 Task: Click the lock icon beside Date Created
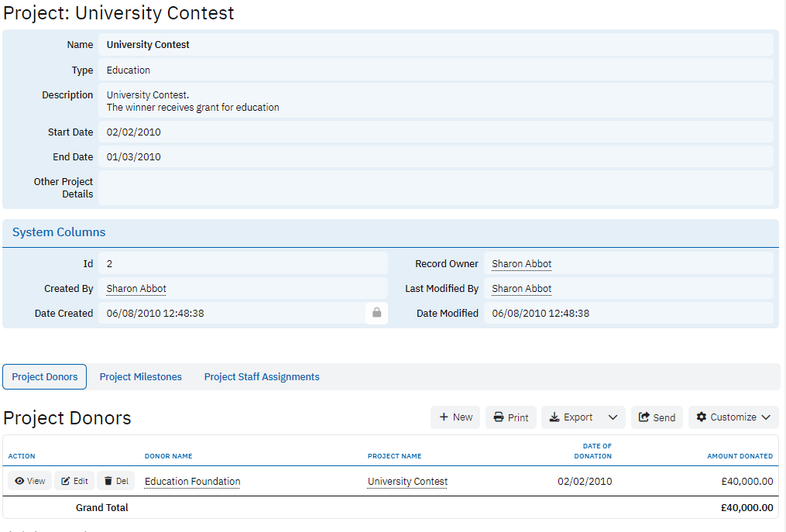376,313
